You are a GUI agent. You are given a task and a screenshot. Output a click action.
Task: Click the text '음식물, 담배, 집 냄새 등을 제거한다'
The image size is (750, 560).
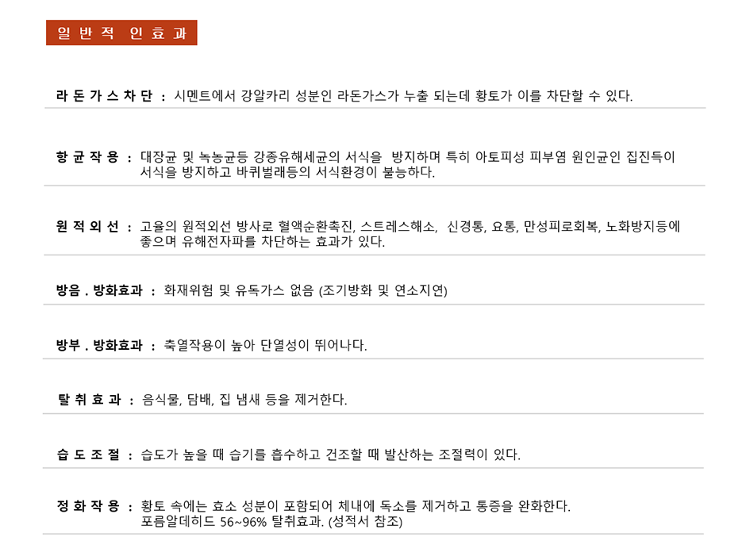(x=244, y=400)
